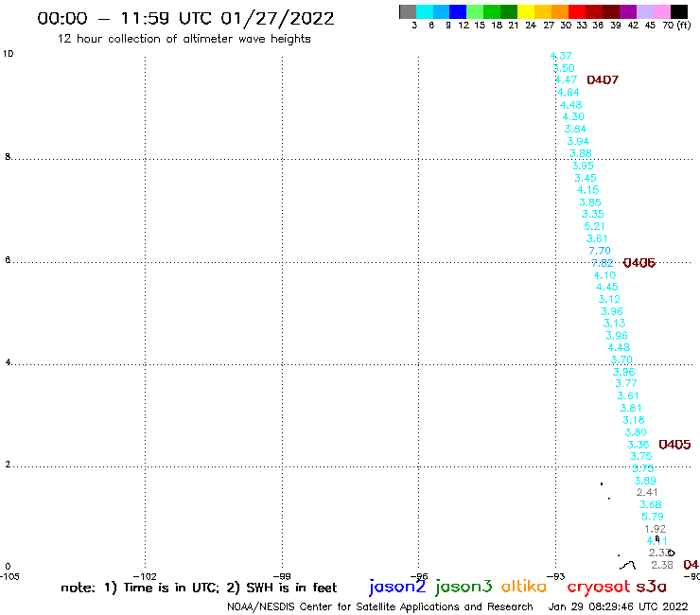Select the light green 15 ft legend swatch

476,11
